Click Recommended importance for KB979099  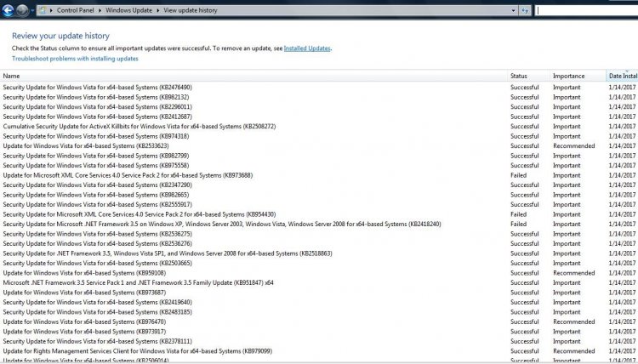coord(573,350)
